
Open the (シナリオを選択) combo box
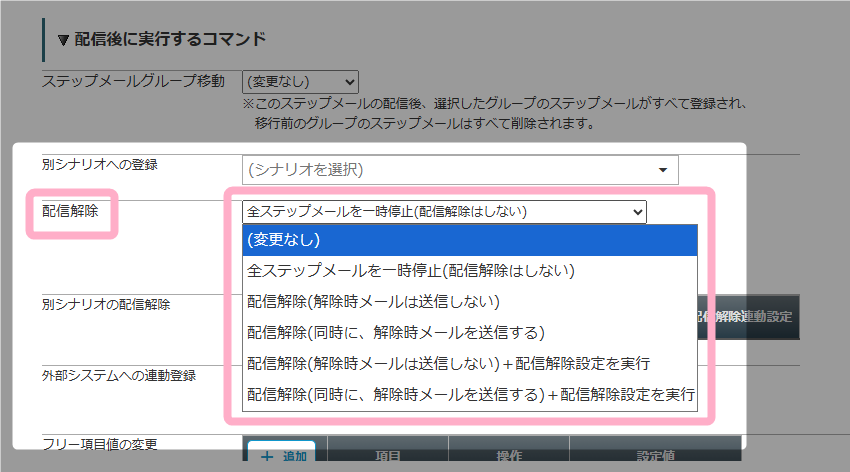click(460, 169)
